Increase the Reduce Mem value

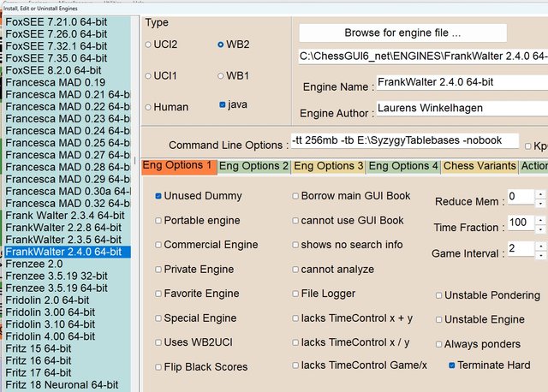coord(540,194)
